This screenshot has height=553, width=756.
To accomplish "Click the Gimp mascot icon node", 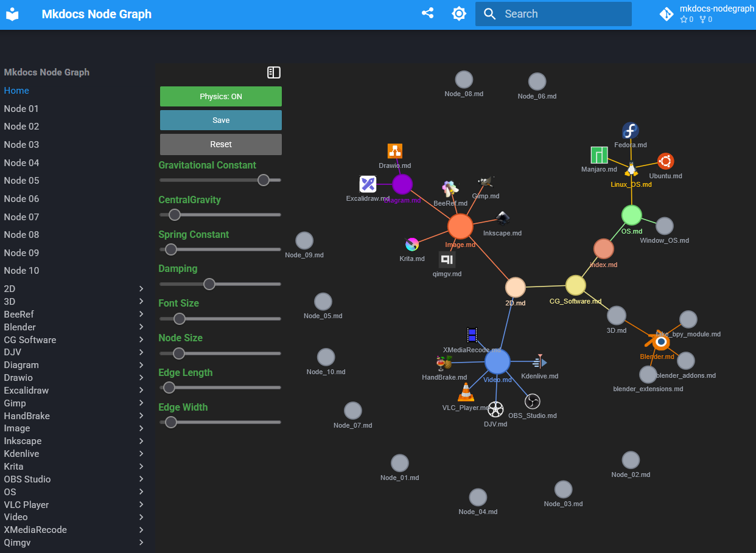I will (x=485, y=181).
